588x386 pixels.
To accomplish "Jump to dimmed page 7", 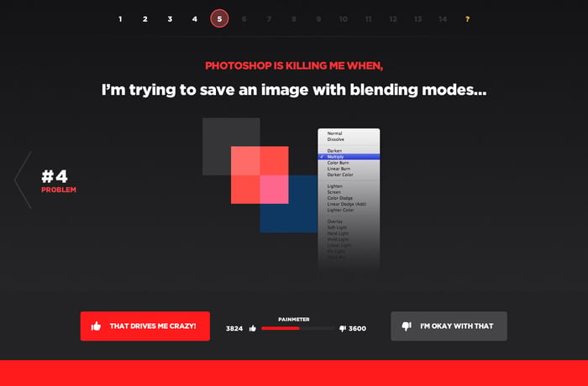I will click(269, 19).
